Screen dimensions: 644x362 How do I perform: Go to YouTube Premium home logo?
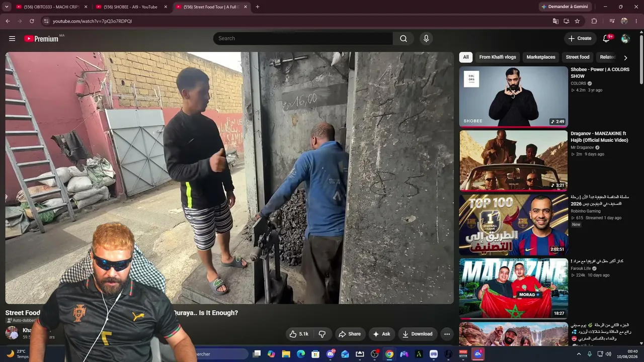[41, 39]
